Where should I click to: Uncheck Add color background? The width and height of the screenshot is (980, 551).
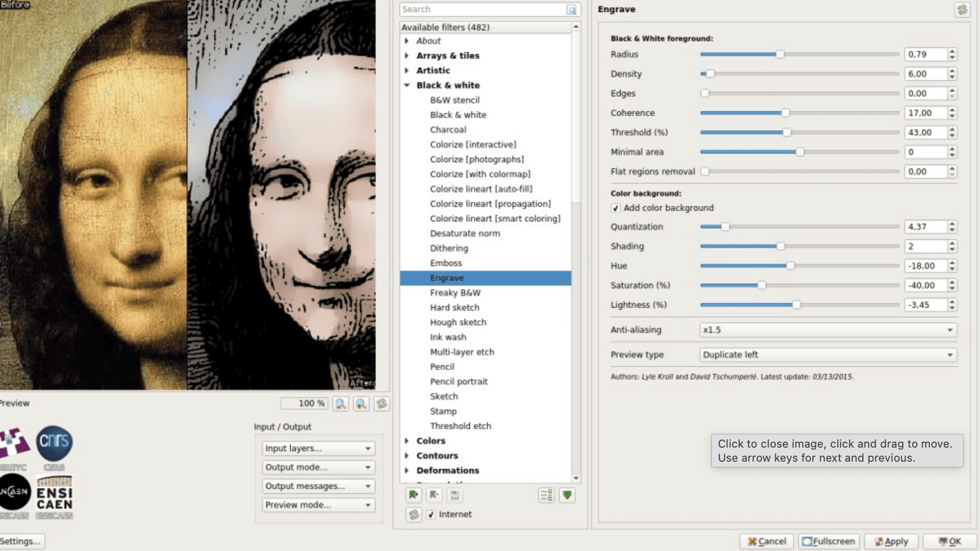pos(616,208)
